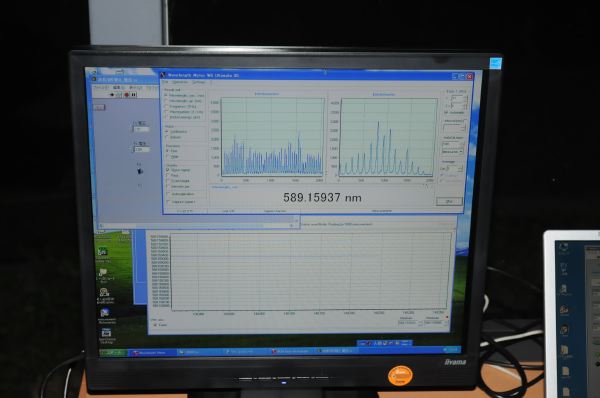Open the top green desktop shortcut icon
This screenshot has height=398, width=600.
pos(102,252)
